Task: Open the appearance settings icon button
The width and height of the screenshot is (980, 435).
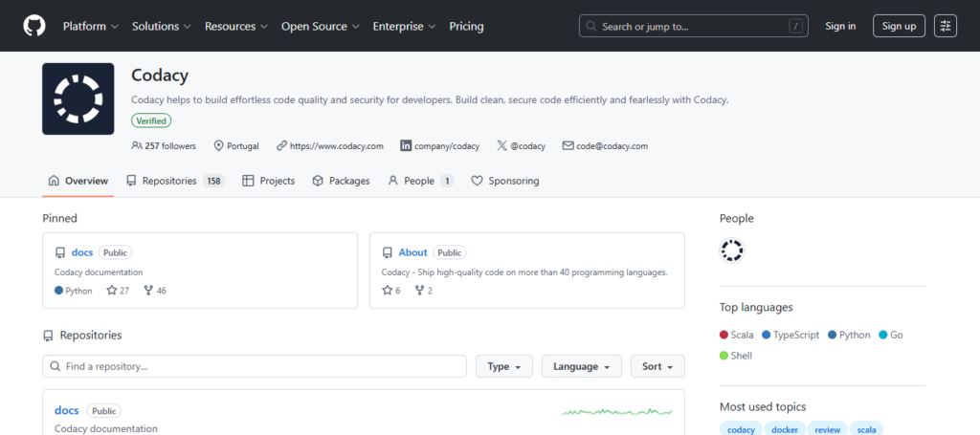Action: pos(945,26)
